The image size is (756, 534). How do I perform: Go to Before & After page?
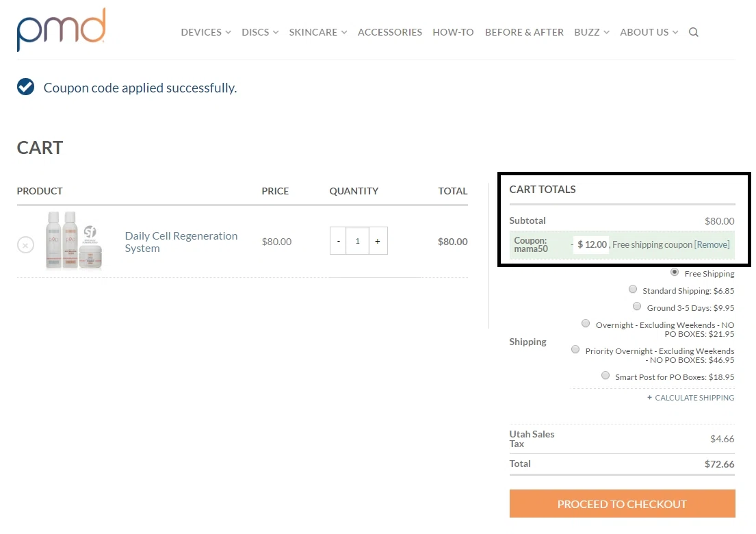tap(524, 32)
